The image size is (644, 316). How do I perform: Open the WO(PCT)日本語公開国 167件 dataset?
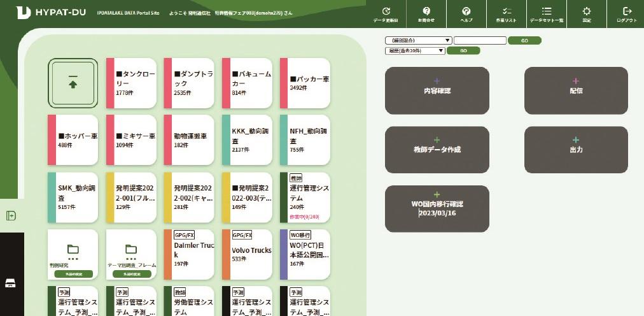(x=305, y=254)
